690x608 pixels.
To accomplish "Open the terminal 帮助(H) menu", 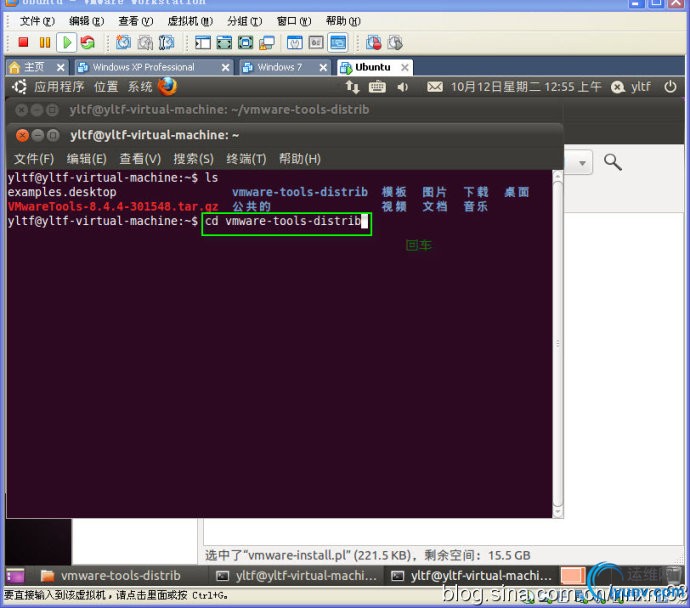I will coord(300,159).
